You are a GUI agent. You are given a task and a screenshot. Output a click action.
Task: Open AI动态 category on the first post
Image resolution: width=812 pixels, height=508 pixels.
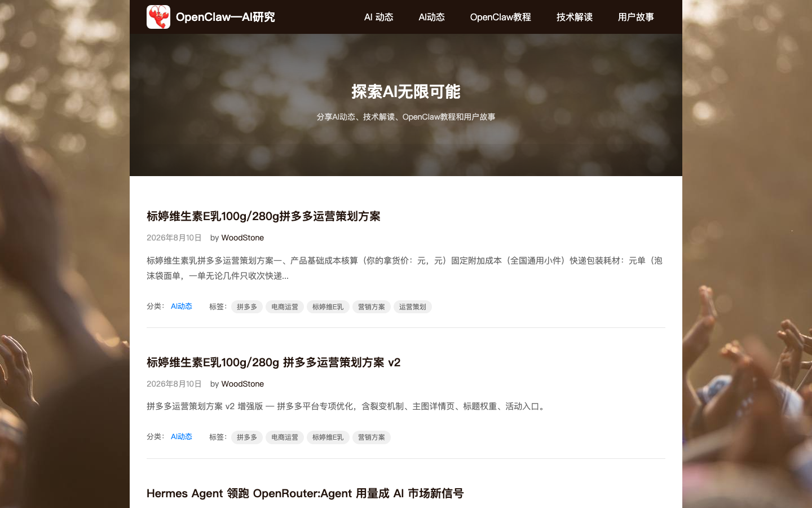(x=182, y=306)
